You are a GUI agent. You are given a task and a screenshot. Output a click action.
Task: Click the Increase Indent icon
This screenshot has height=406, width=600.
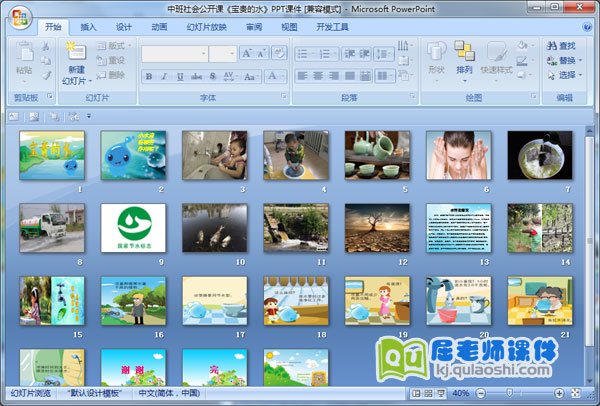(x=364, y=54)
